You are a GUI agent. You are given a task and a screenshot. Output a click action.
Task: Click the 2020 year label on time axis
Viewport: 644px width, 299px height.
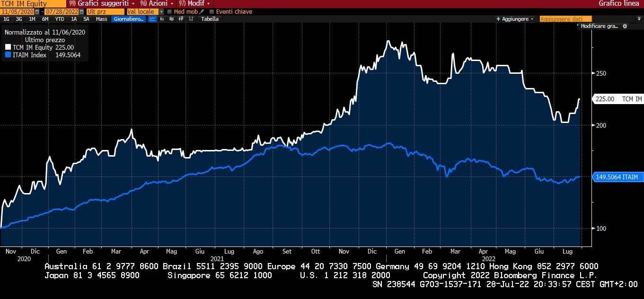[x=24, y=259]
